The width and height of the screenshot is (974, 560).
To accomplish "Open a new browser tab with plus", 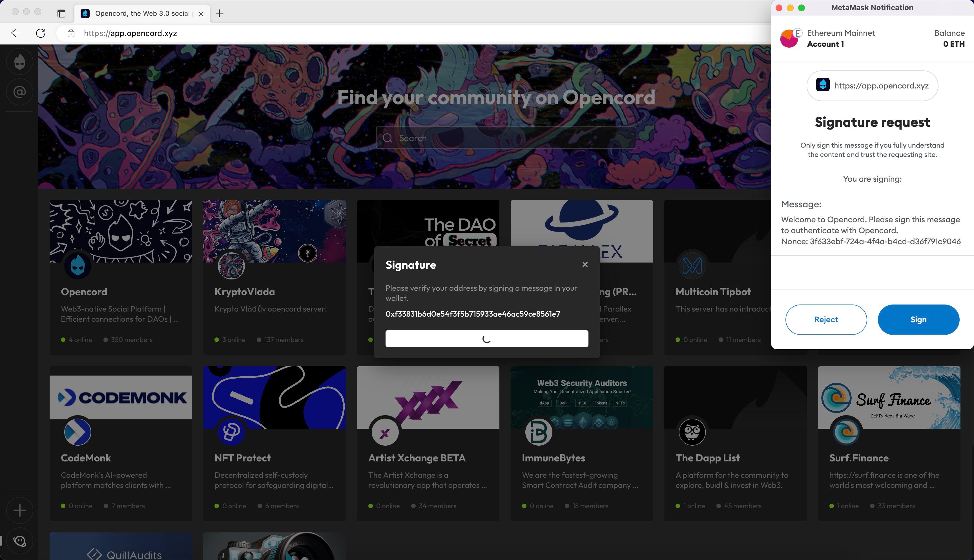I will click(220, 14).
